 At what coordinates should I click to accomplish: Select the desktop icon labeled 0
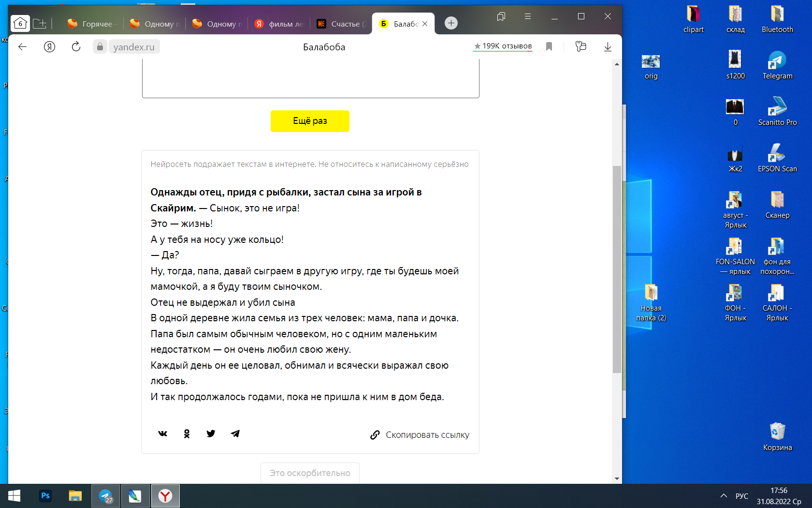pyautogui.click(x=736, y=112)
